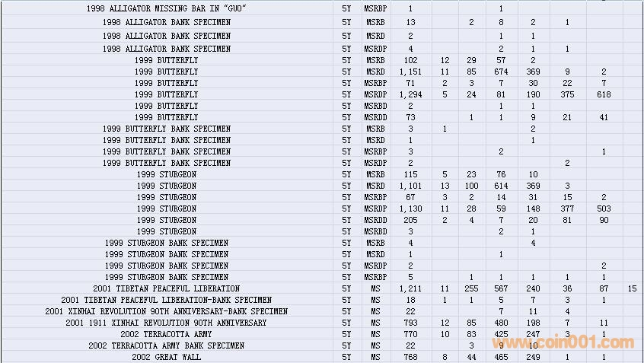
Task: Click the cell with value 1,130
Action: tap(410, 209)
